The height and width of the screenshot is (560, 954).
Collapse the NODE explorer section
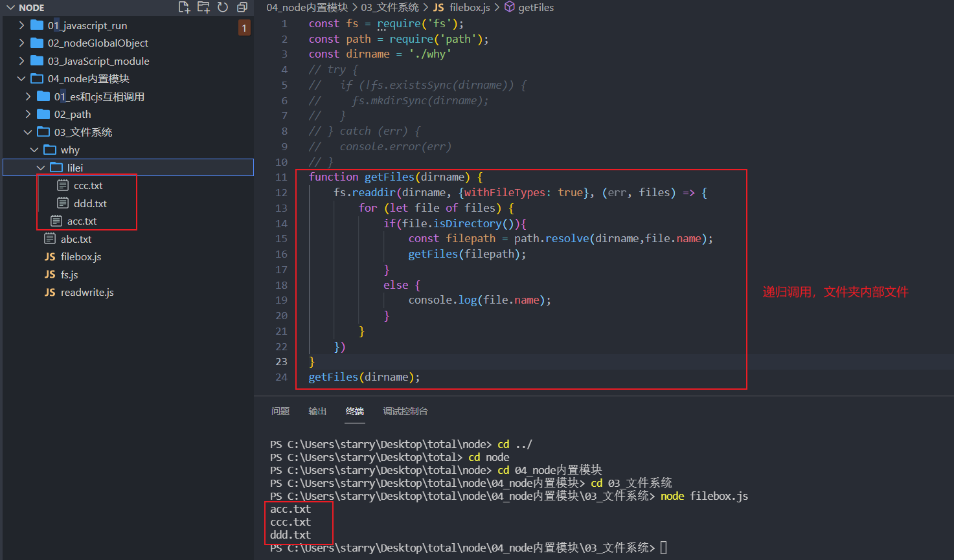click(10, 8)
